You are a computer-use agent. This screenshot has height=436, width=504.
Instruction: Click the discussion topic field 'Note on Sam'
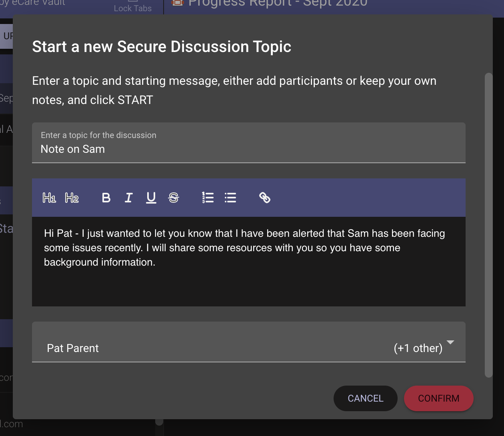[248, 149]
